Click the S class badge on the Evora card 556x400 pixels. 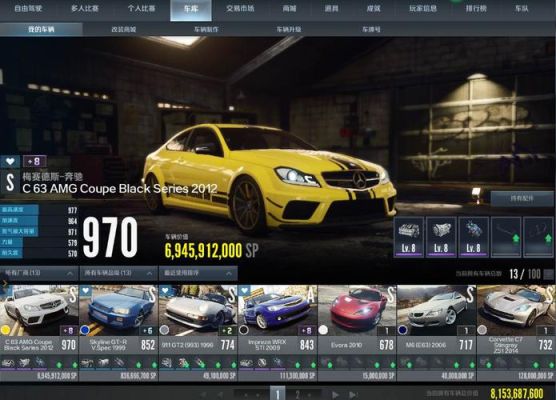pos(391,294)
